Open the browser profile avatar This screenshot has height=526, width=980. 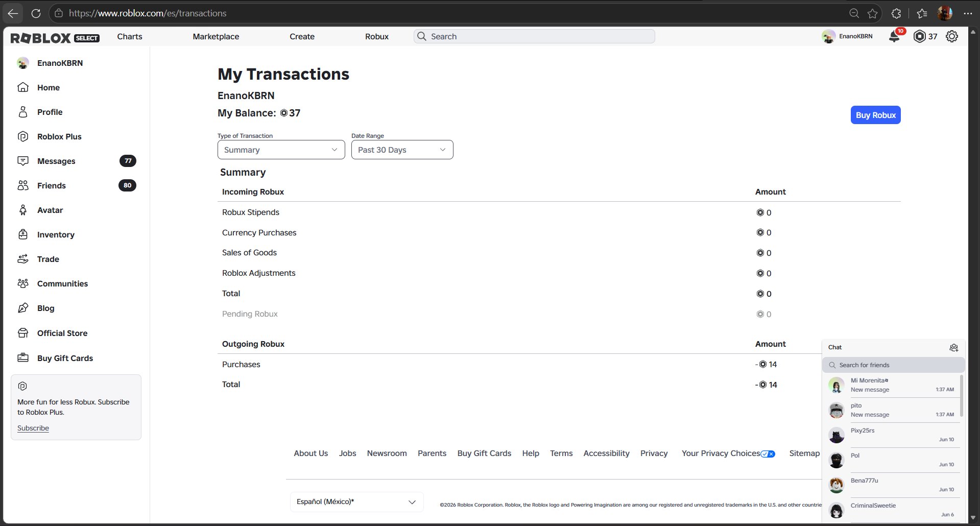[x=945, y=13]
